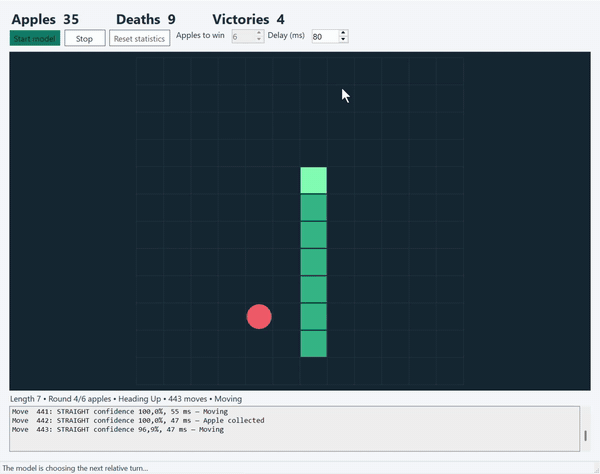Screen dimensions: 600x474
Task: Click the snake's tail segment at bottom
Action: [313, 344]
